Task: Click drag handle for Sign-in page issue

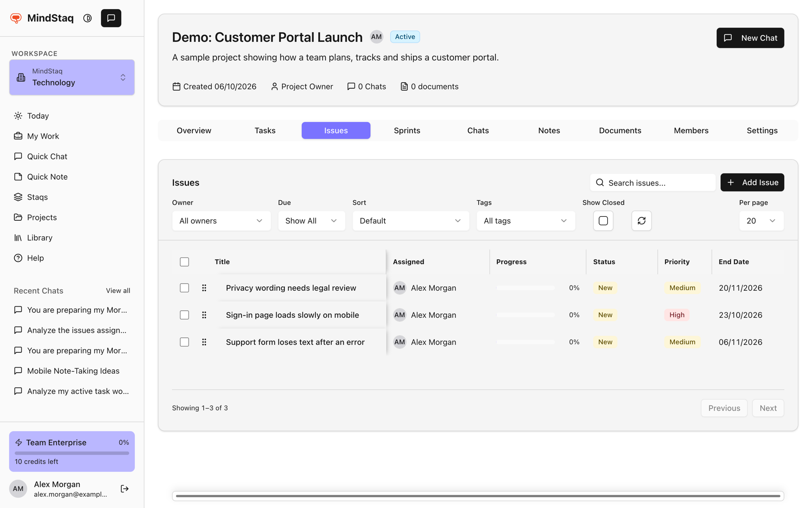Action: pos(204,315)
